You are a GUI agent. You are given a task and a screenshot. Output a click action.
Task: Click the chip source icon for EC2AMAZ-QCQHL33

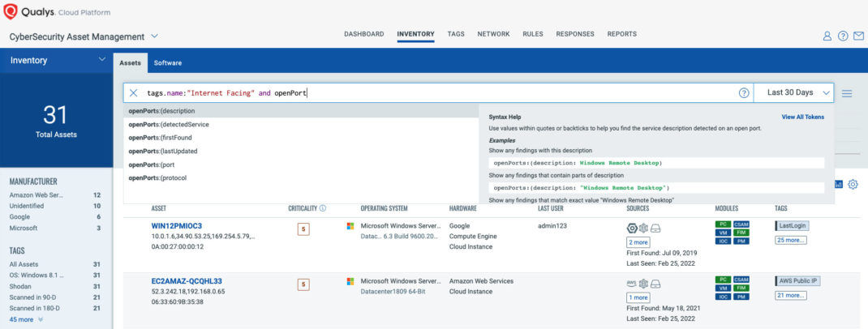pos(643,284)
